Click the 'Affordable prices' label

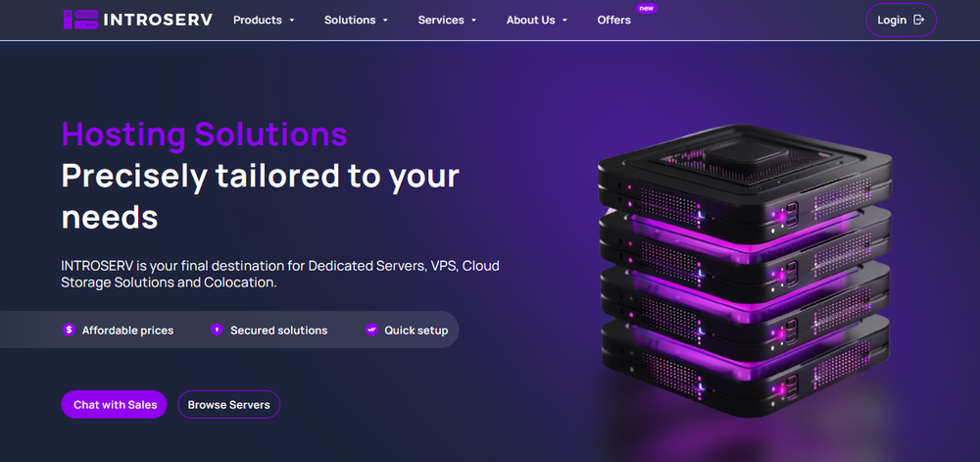tap(127, 331)
